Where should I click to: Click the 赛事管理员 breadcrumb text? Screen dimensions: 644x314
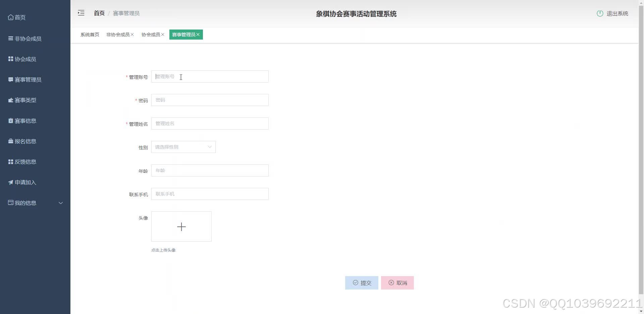[x=126, y=13]
